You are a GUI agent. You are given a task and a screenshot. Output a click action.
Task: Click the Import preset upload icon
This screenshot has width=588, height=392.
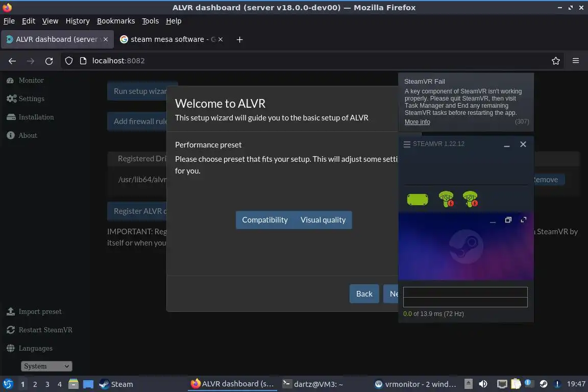(x=11, y=311)
